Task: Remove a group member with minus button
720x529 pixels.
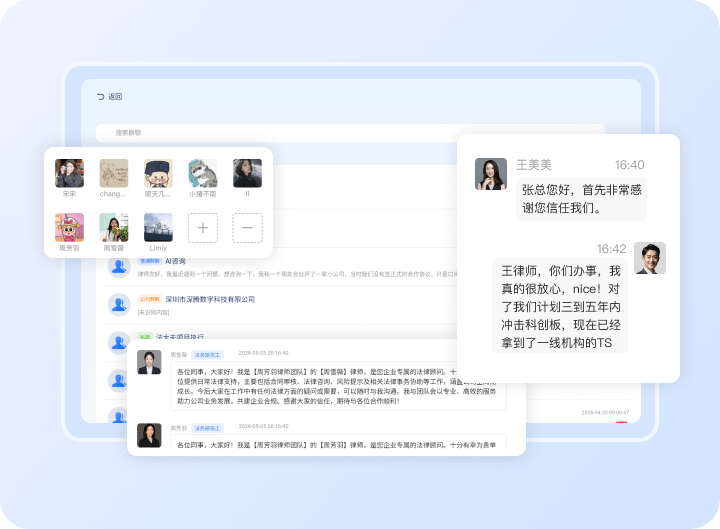Action: pyautogui.click(x=248, y=228)
